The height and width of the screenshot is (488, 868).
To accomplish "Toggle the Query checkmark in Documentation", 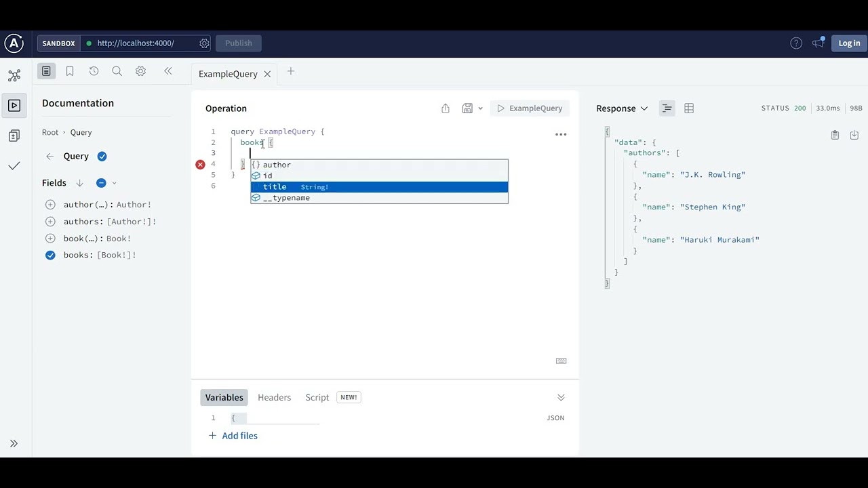I will point(102,157).
